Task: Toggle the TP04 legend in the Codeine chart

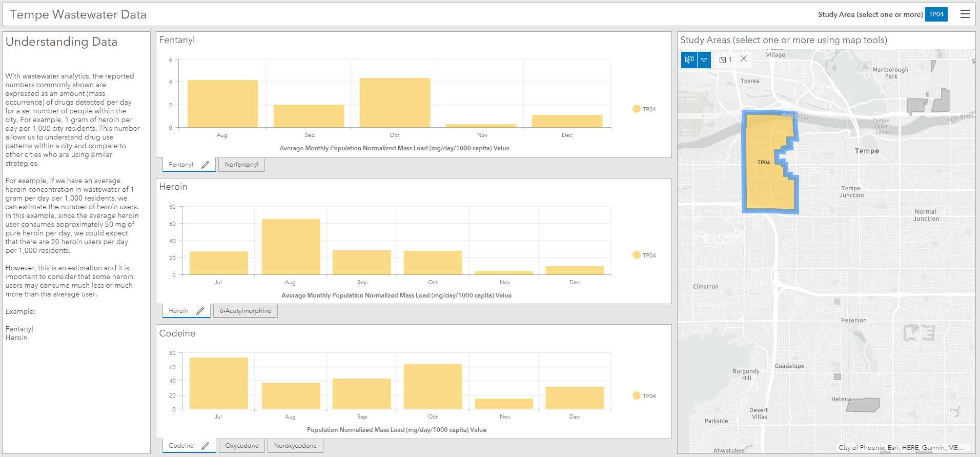Action: (x=644, y=396)
